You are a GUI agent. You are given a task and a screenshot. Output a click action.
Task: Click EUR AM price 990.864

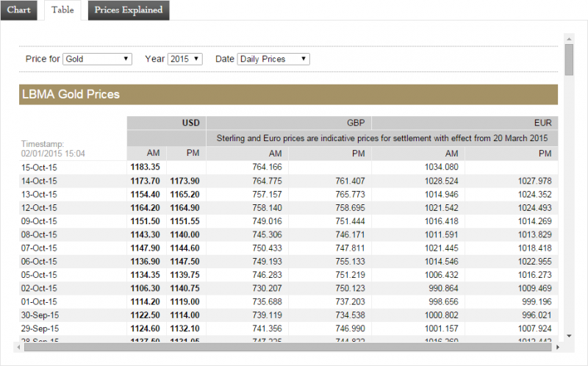pos(444,288)
